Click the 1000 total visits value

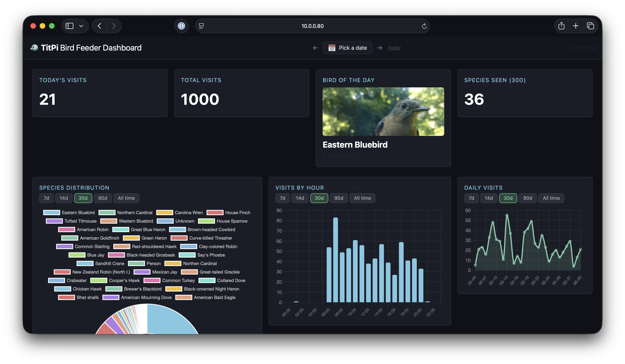point(200,99)
